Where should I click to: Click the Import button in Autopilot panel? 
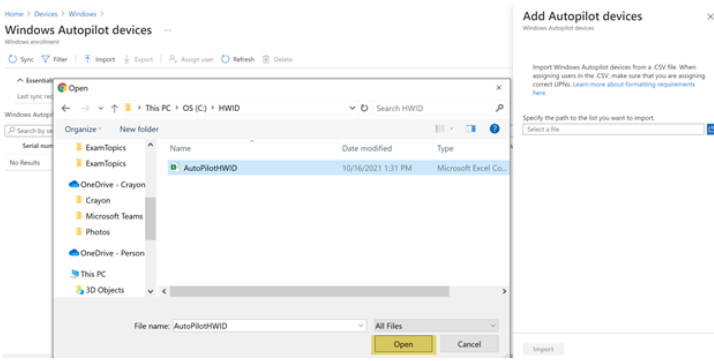[x=543, y=350]
